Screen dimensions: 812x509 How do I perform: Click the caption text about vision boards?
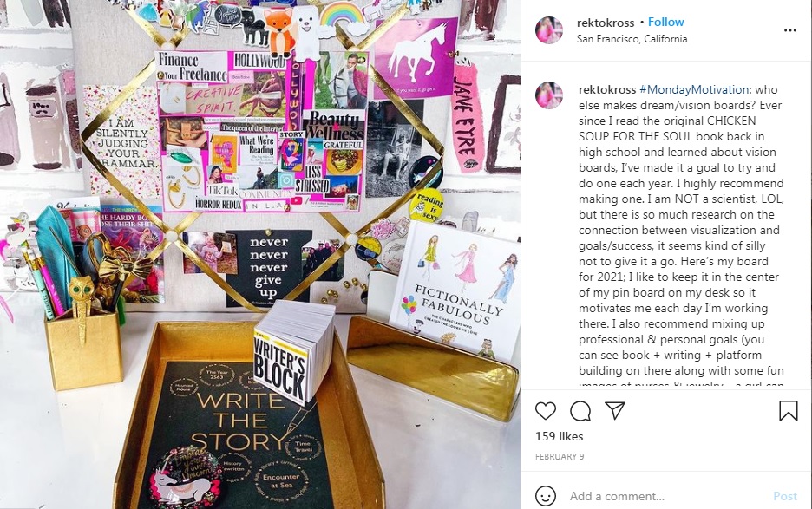click(x=682, y=237)
